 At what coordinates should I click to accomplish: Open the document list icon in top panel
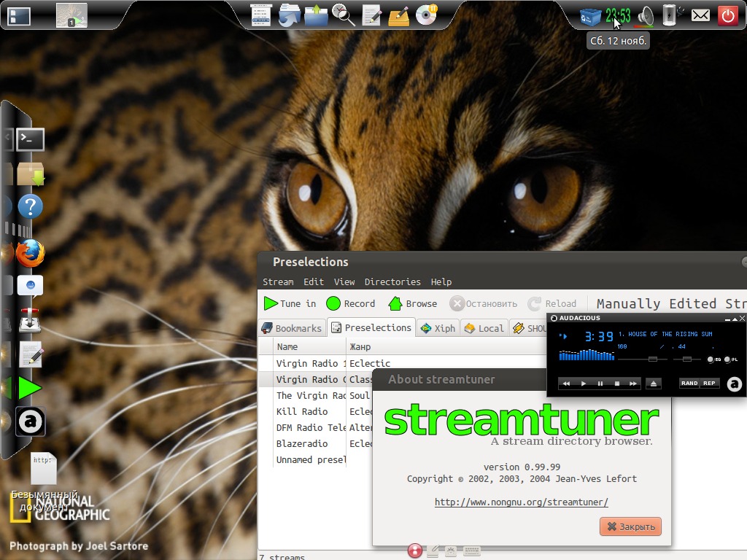tap(261, 15)
